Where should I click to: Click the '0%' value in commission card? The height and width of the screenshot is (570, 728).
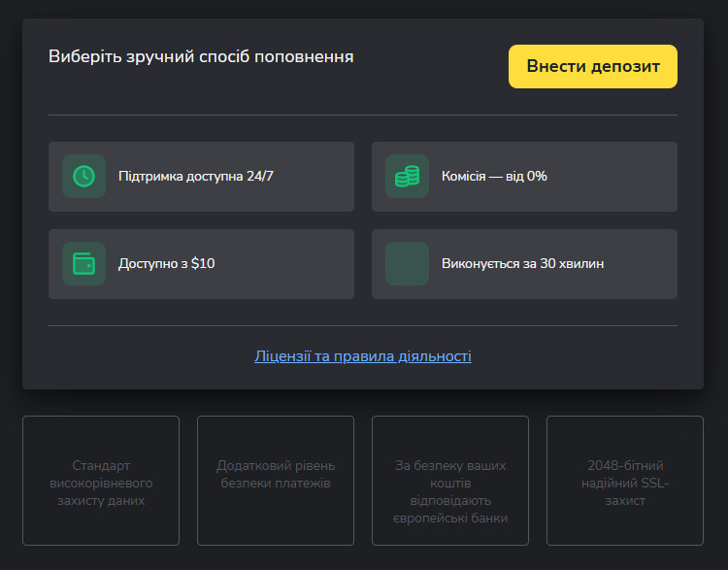pos(537,177)
